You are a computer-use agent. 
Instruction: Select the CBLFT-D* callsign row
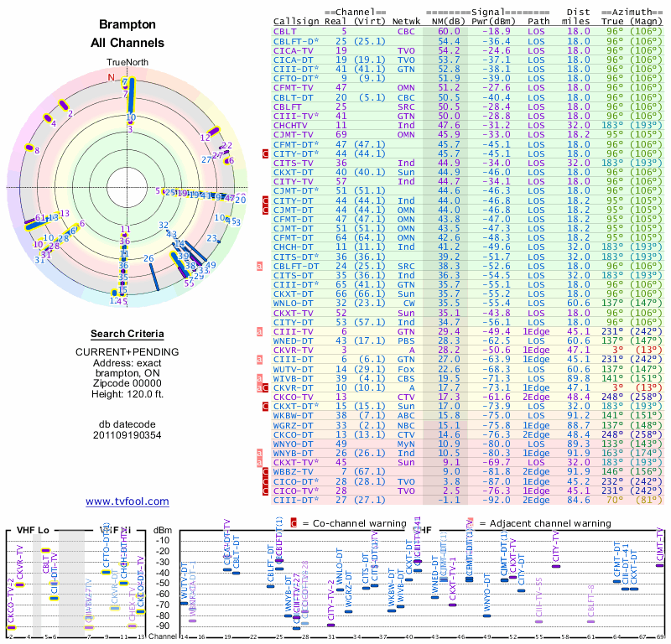(x=296, y=41)
